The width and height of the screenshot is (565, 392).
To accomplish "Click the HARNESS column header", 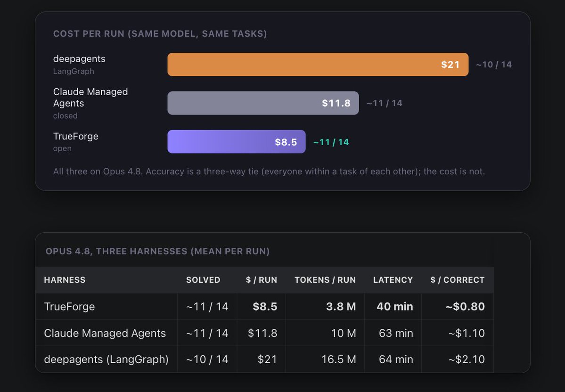I will click(65, 280).
